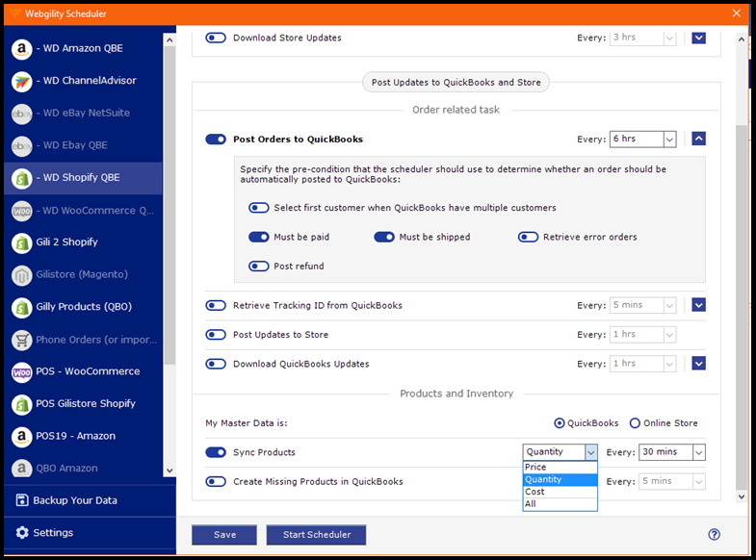756x560 pixels.
Task: Click the Shopify icon for Gili 2 Shopify
Action: click(21, 242)
